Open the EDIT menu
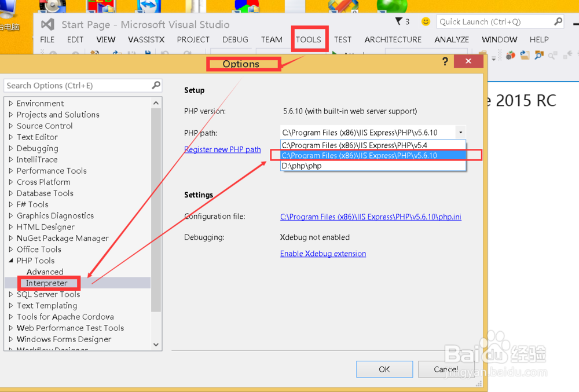The width and height of the screenshot is (579, 392). (x=75, y=39)
